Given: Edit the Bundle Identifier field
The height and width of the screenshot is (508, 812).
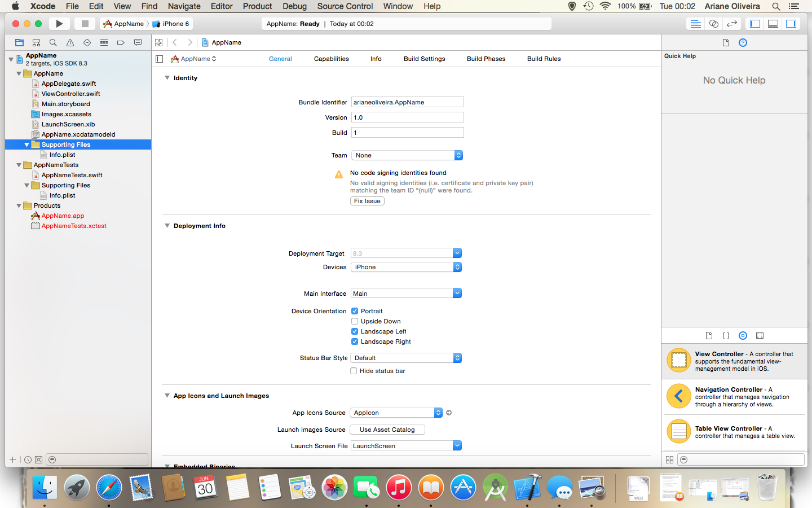Looking at the screenshot, I should (407, 102).
